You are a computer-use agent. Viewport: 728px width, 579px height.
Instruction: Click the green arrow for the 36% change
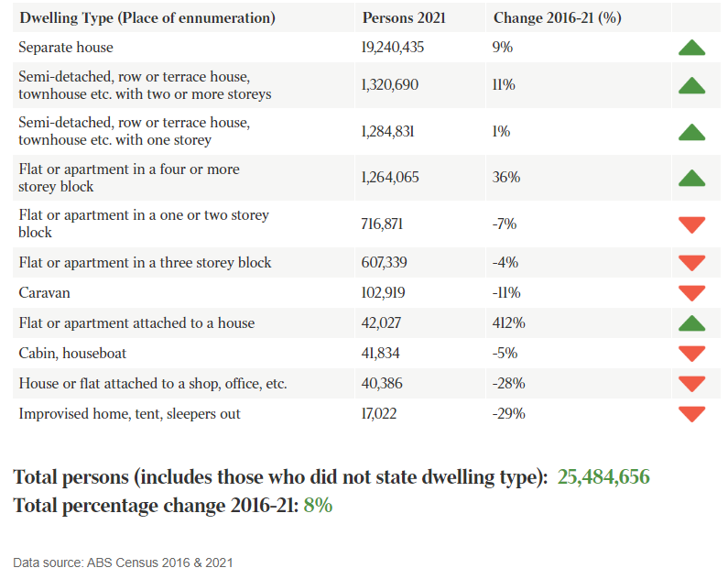(691, 178)
